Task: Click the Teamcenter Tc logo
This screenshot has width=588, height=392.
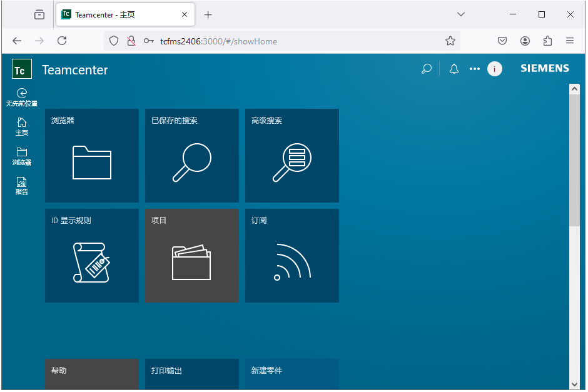Action: click(x=22, y=69)
